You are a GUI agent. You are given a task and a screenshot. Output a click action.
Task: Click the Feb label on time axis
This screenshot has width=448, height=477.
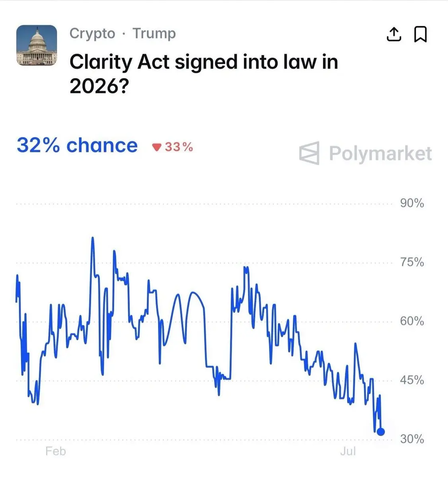coord(56,451)
